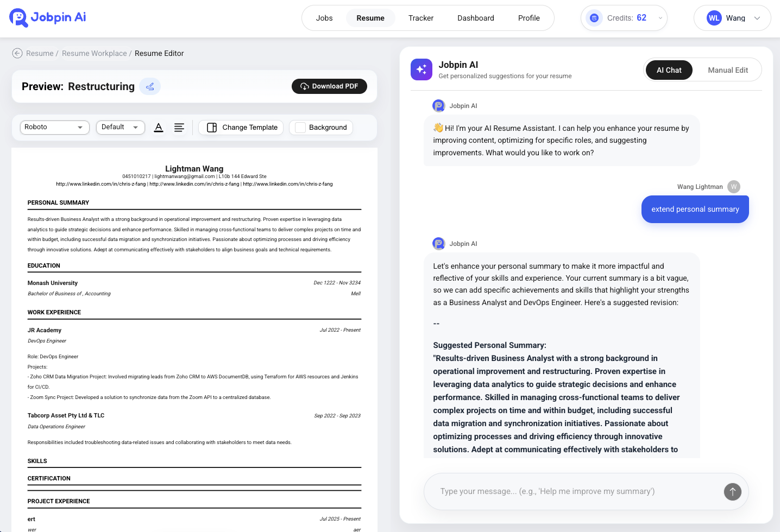Click the Download PDF button

[x=329, y=86]
